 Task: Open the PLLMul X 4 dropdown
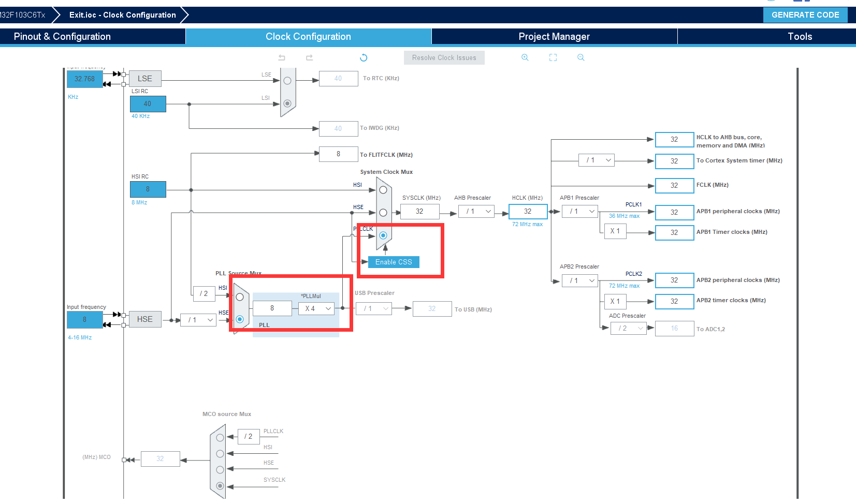[x=317, y=308]
